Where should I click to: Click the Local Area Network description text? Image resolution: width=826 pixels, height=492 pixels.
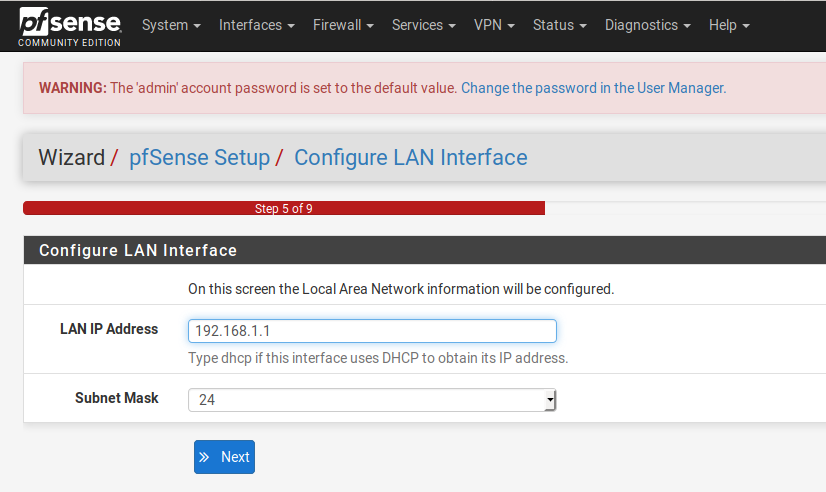coord(401,289)
